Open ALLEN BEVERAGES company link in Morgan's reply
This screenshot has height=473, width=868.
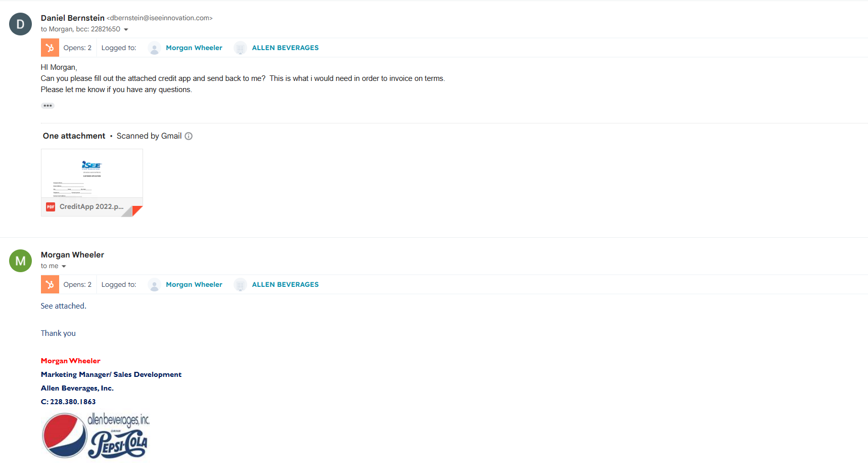pyautogui.click(x=285, y=285)
